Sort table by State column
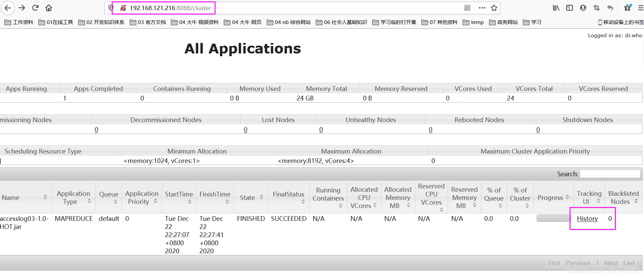The image size is (644, 277). 251,198
